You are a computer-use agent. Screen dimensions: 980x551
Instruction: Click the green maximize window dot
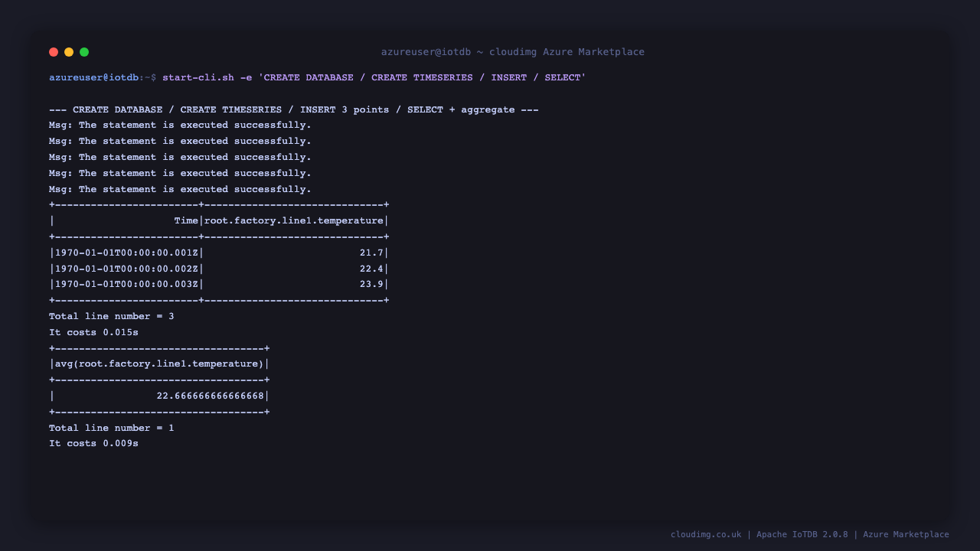point(84,52)
